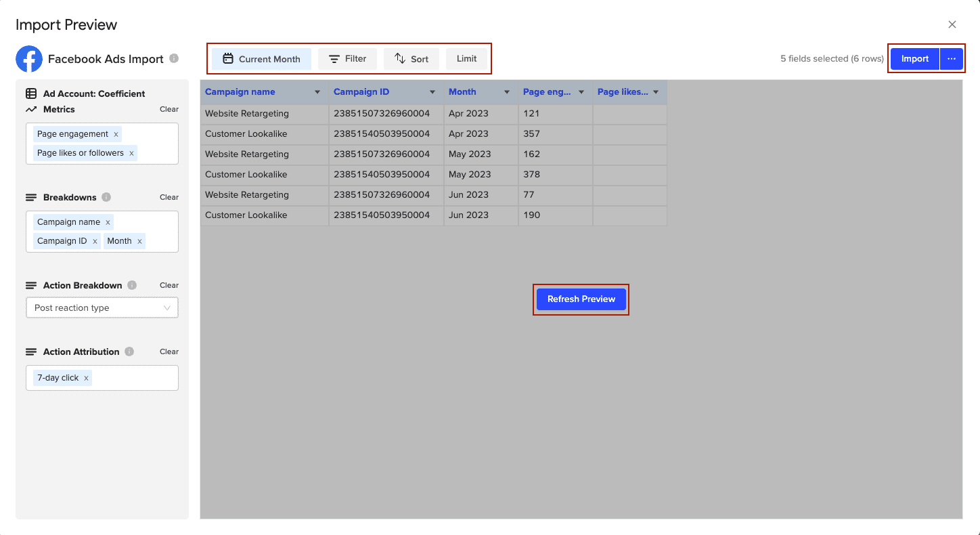Remove the Month breakdown tag
This screenshot has width=980, height=535.
point(139,241)
